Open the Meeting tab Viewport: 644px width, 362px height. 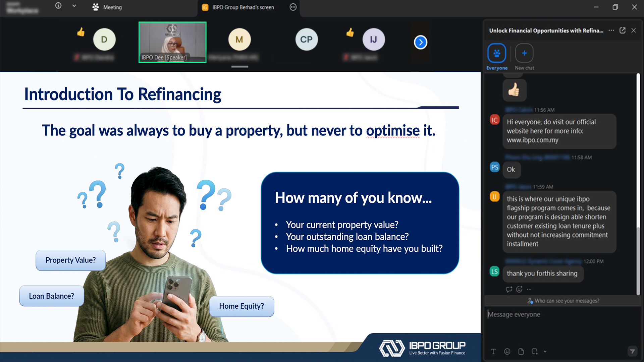point(107,7)
